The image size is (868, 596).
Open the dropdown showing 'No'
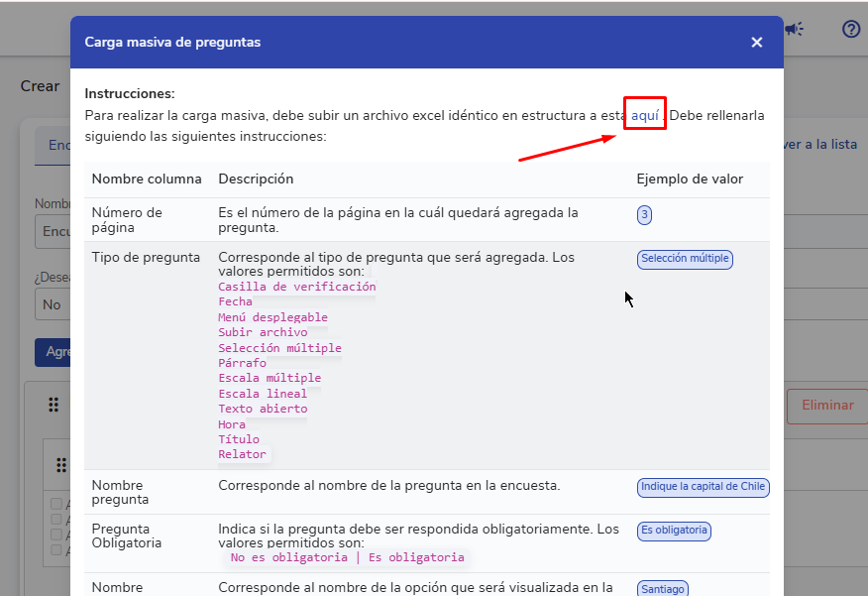[52, 304]
